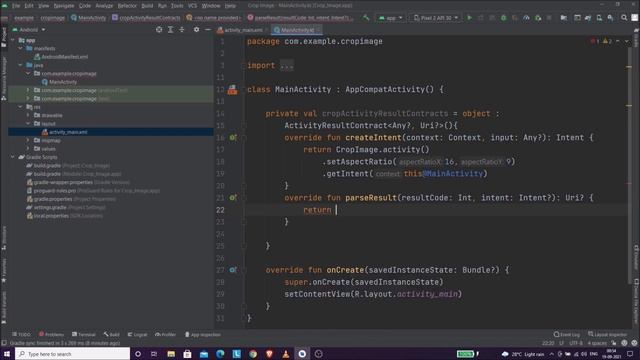
Task: Open the SDK Manager toolbar icon
Action: pyautogui.click(x=610, y=18)
